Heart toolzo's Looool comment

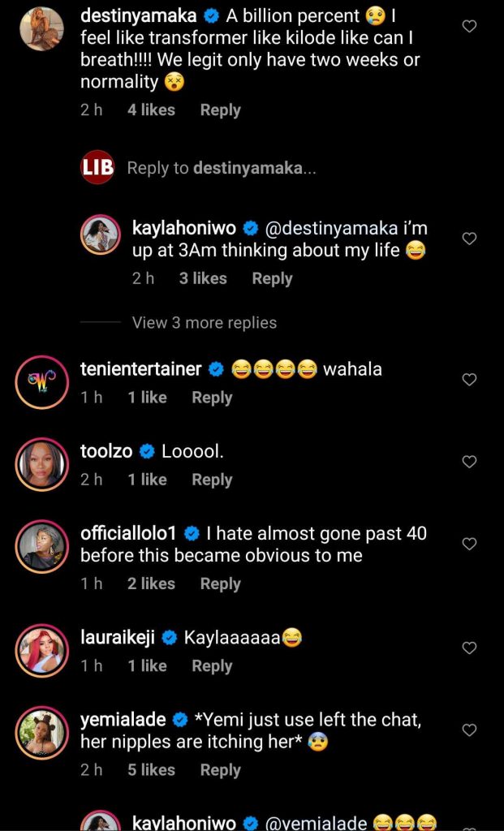(468, 462)
